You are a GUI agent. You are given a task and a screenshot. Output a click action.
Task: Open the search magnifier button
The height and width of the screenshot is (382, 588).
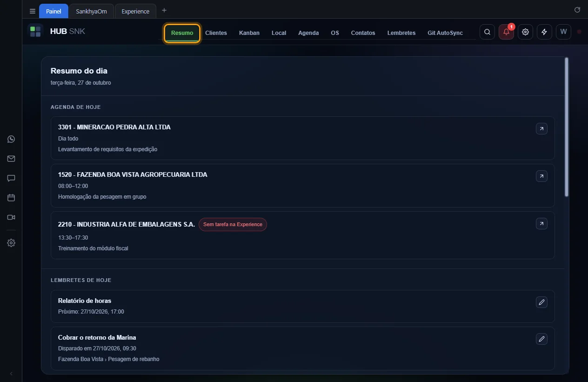click(x=487, y=32)
